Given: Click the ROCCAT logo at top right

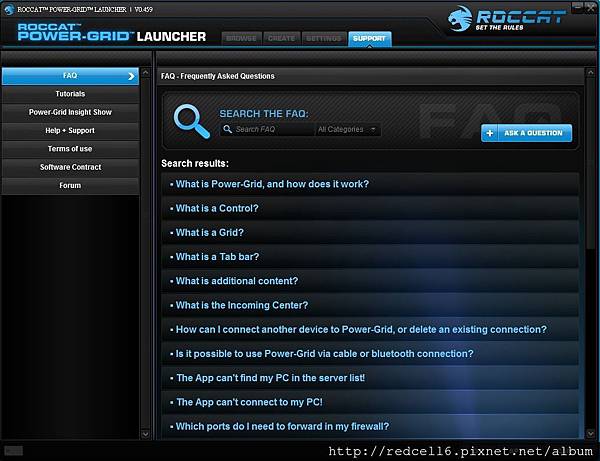Looking at the screenshot, I should coord(507,18).
